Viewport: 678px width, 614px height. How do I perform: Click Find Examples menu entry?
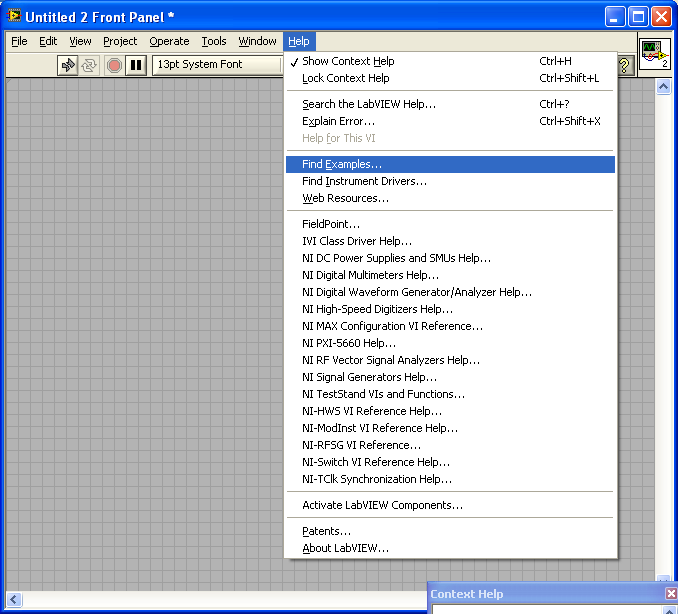click(450, 164)
